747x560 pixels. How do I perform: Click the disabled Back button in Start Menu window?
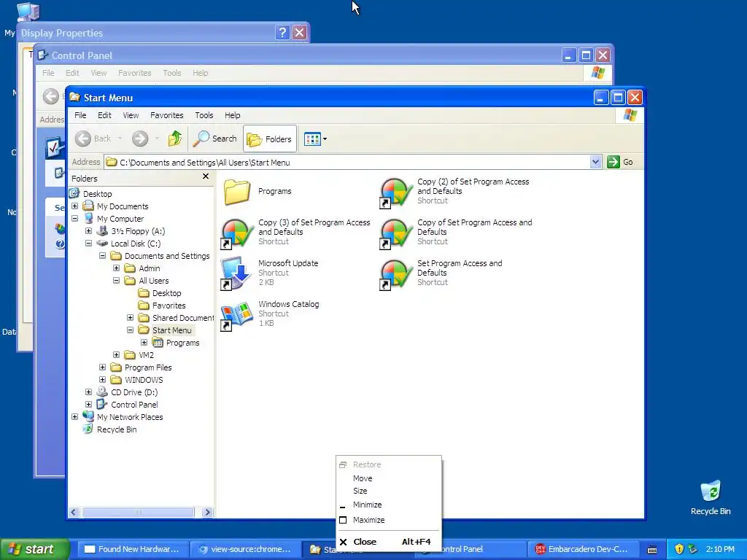(93, 139)
